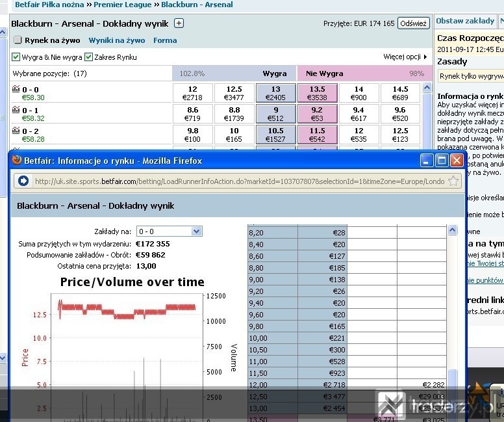Select back price 10 €165 for 0 - 2

tap(234, 135)
